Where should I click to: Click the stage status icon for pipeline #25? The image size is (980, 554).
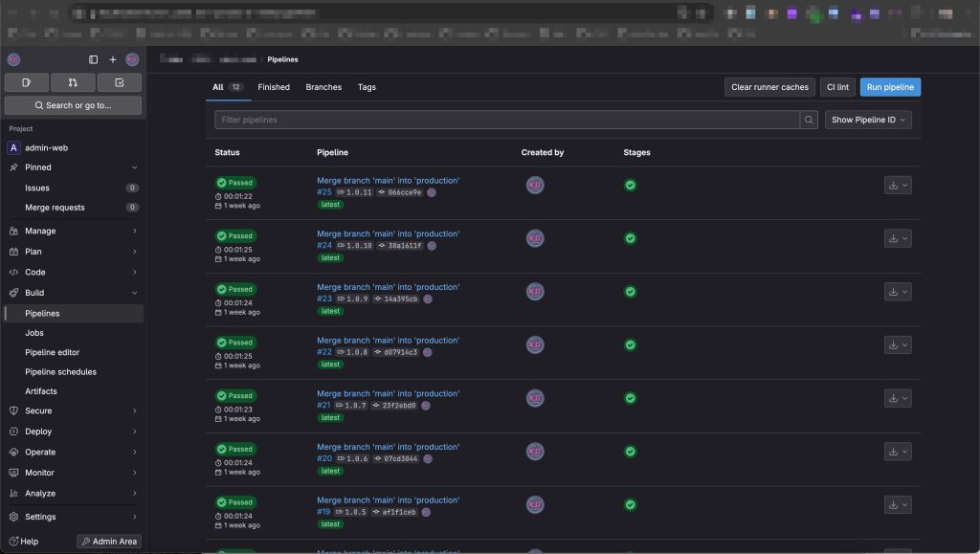[x=630, y=185]
